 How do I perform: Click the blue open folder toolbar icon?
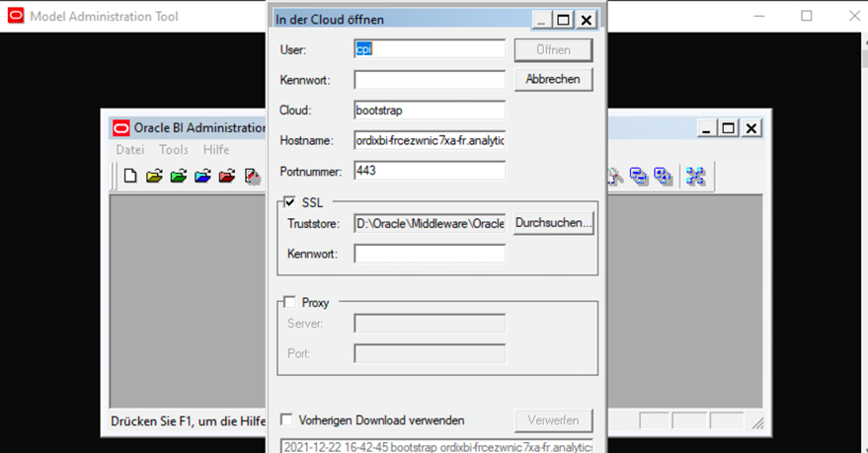[x=203, y=176]
